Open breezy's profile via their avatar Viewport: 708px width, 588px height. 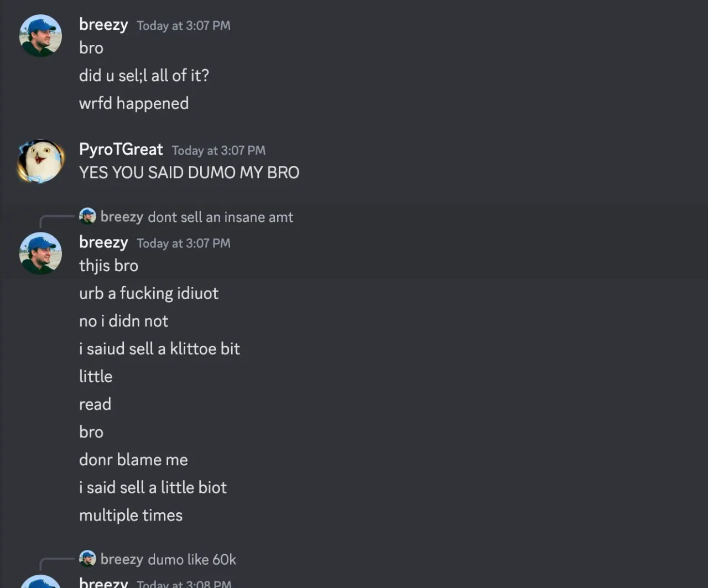(x=40, y=35)
